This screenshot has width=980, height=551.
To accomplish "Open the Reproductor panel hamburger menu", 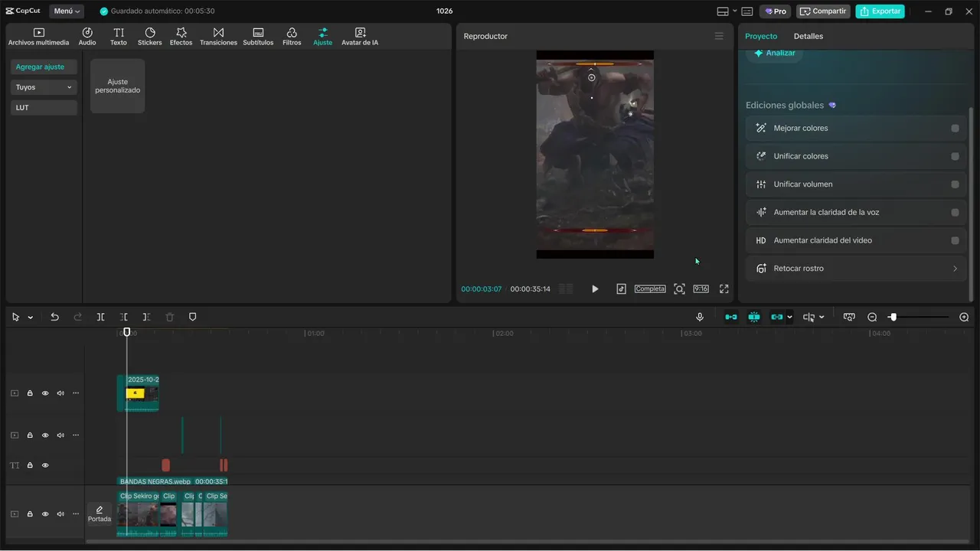I will point(719,36).
